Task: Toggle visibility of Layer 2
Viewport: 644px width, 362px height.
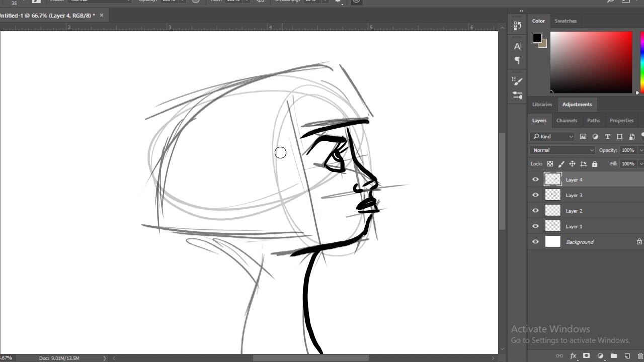Action: [x=535, y=211]
